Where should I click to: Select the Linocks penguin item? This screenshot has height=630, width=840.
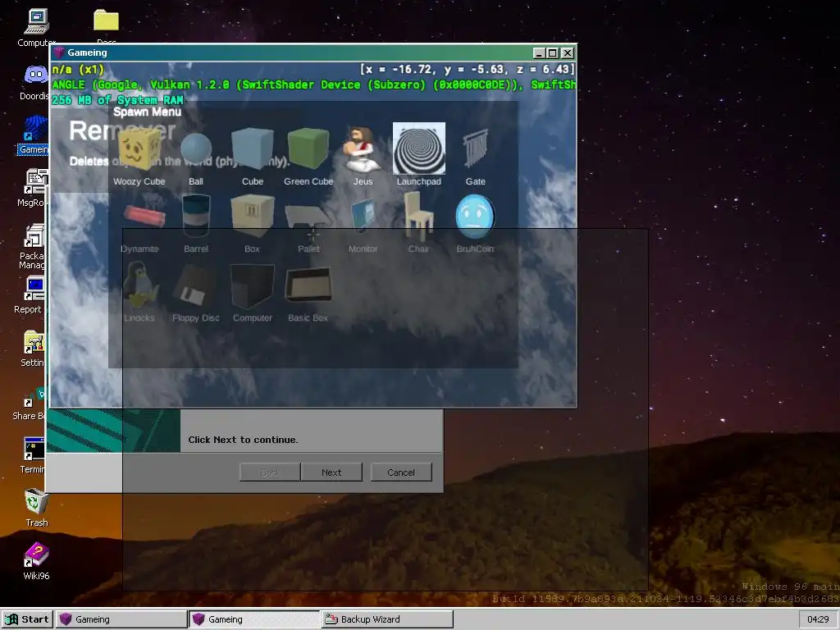139,292
